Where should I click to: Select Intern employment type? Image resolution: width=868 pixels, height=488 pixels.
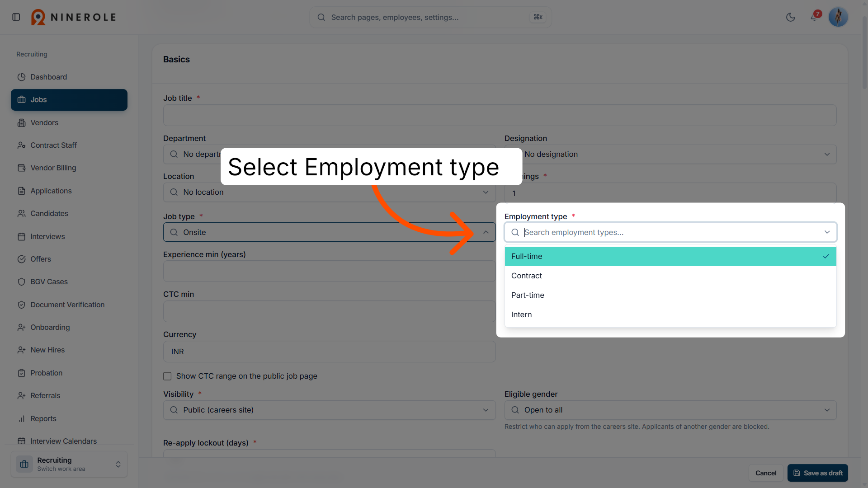pyautogui.click(x=670, y=314)
